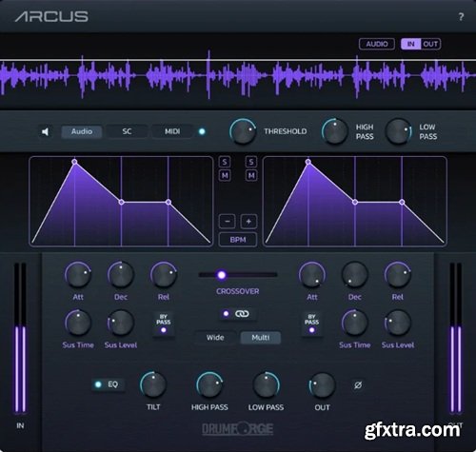
Task: Click the DRUMFORGE logo
Action: pyautogui.click(x=238, y=429)
